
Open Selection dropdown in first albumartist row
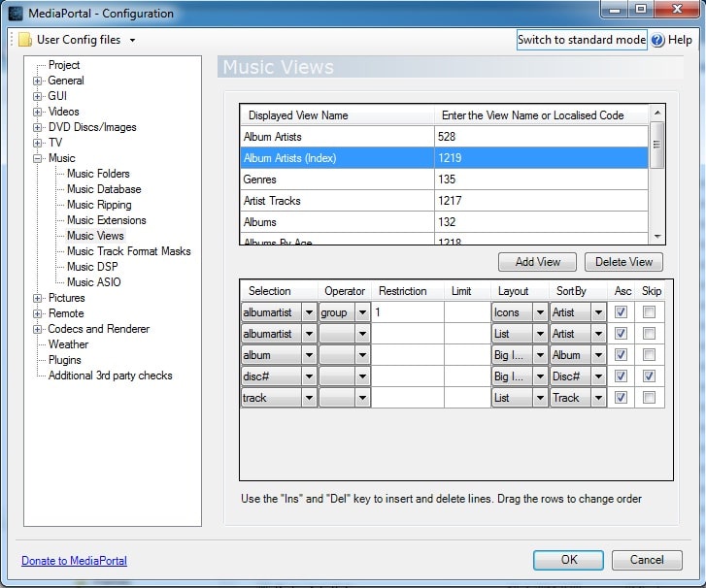point(309,312)
